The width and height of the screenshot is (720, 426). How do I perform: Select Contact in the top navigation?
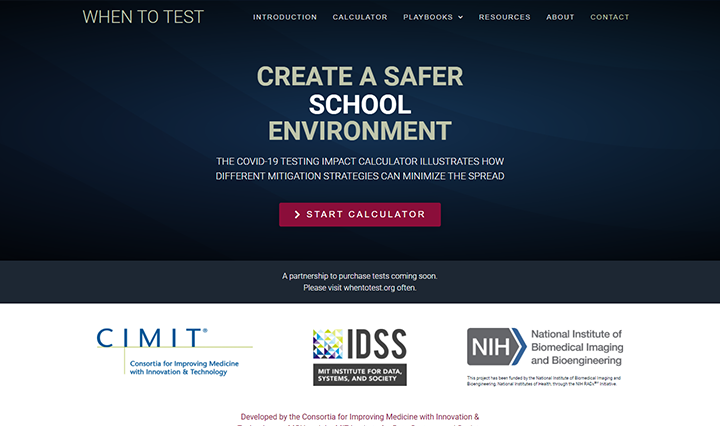click(x=610, y=17)
